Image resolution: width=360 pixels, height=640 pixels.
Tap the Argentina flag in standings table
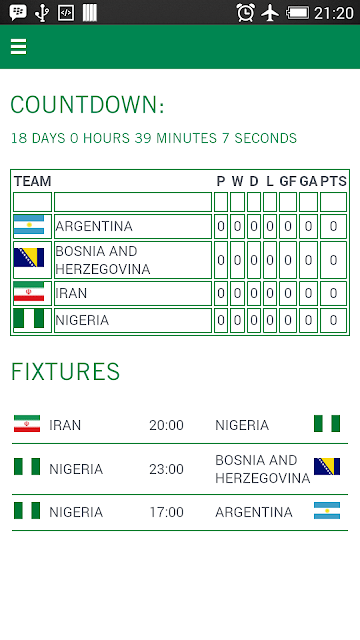click(x=29, y=224)
